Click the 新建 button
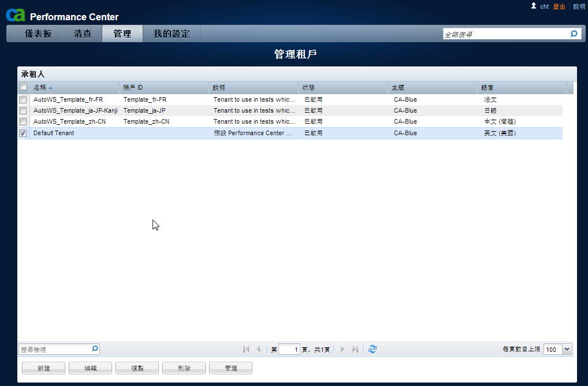The height and width of the screenshot is (386, 588). 43,368
